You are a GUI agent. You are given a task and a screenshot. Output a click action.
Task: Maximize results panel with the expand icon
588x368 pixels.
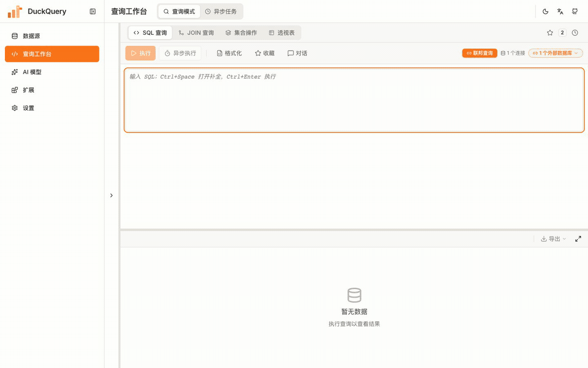(x=578, y=239)
